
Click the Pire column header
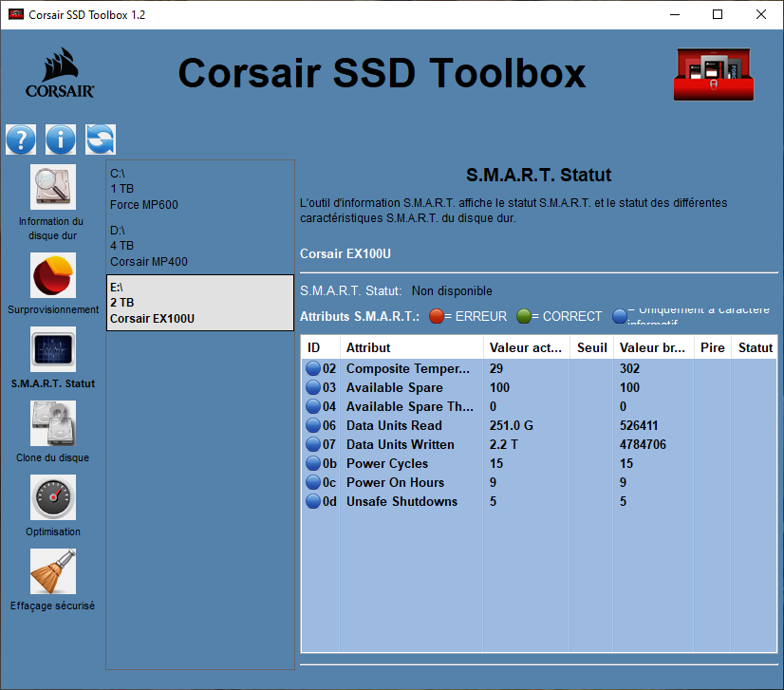713,347
